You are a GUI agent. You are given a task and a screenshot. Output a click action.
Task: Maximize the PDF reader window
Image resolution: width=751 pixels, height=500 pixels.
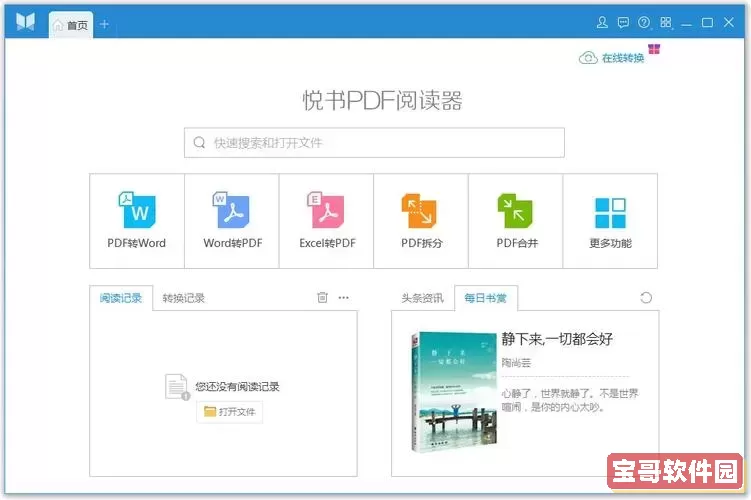point(707,23)
